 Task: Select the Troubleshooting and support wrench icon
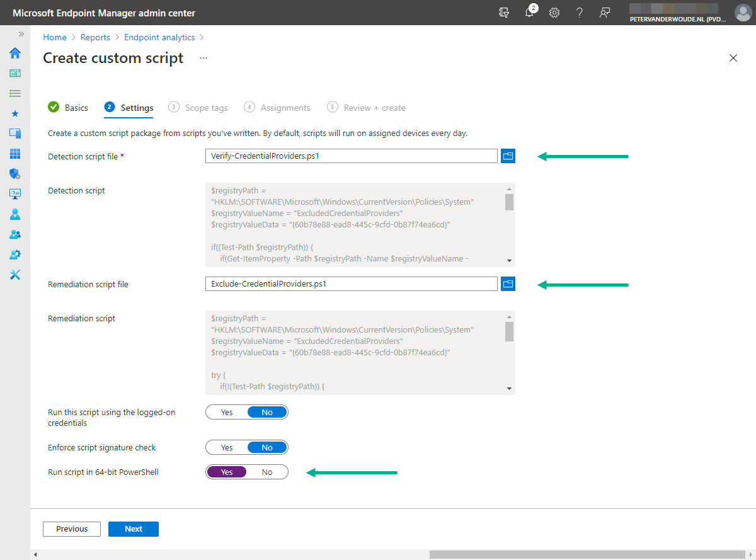(x=14, y=274)
